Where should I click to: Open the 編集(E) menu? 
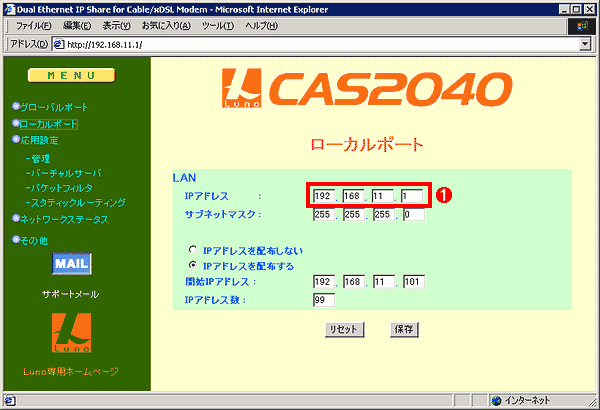[77, 26]
